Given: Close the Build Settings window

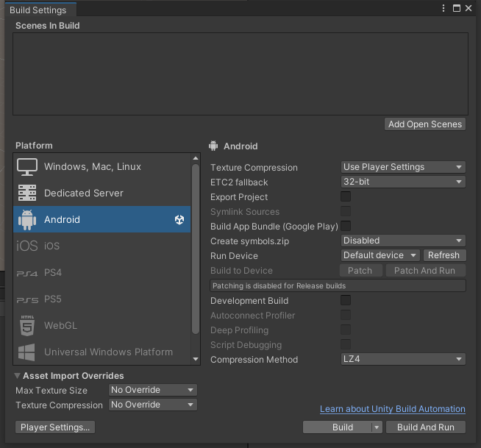Looking at the screenshot, I should coord(468,8).
